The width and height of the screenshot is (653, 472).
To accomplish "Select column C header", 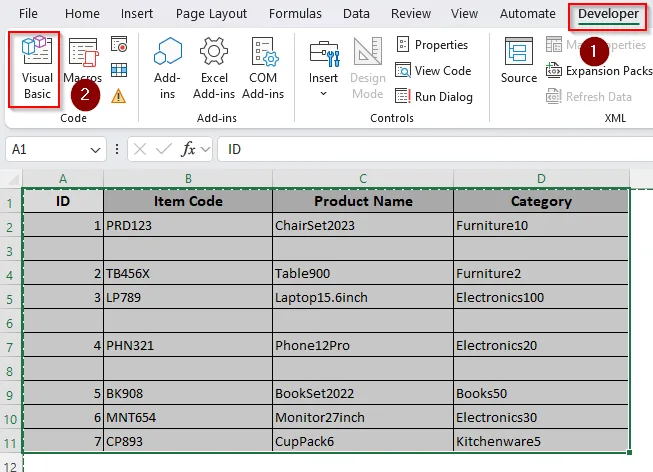I will point(363,179).
